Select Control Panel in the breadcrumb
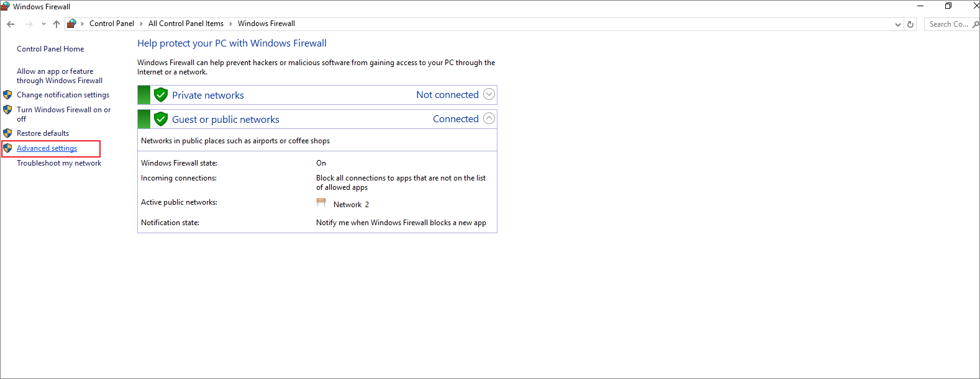Image resolution: width=980 pixels, height=379 pixels. [112, 24]
